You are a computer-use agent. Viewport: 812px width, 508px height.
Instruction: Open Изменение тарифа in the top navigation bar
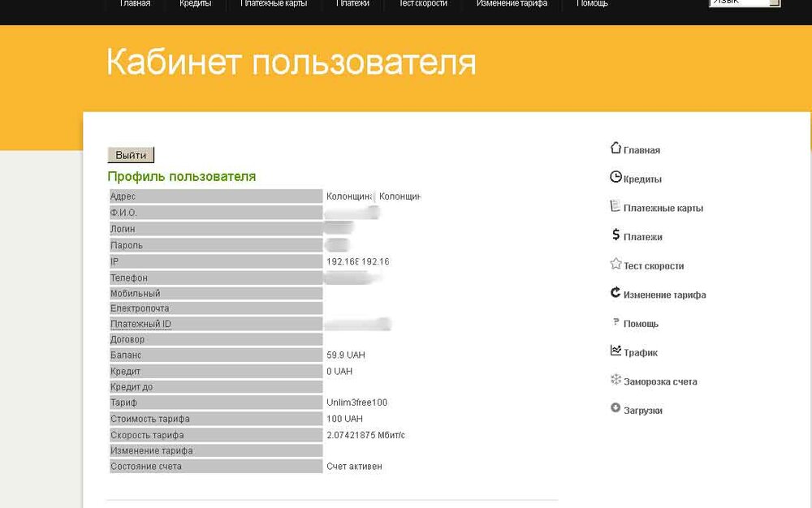pyautogui.click(x=512, y=3)
